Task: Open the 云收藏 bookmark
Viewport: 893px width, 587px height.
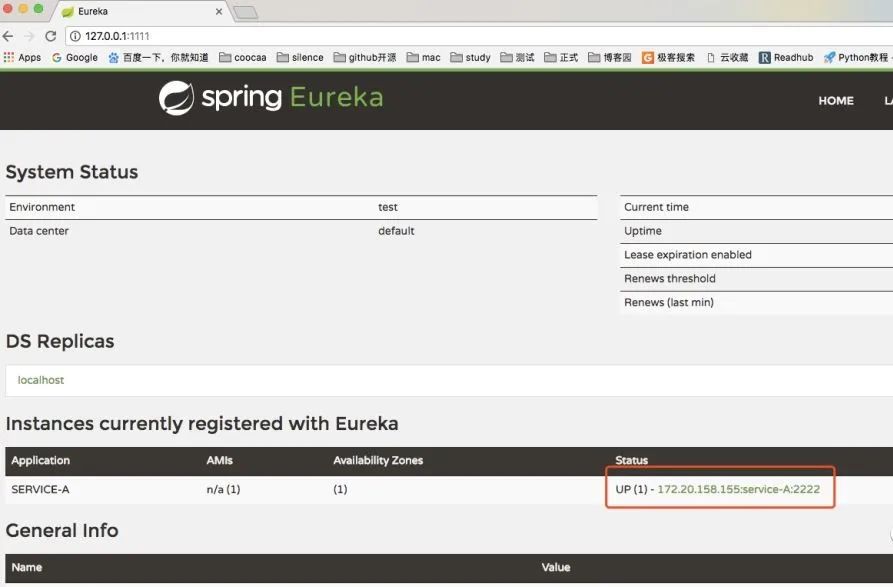Action: coord(727,58)
